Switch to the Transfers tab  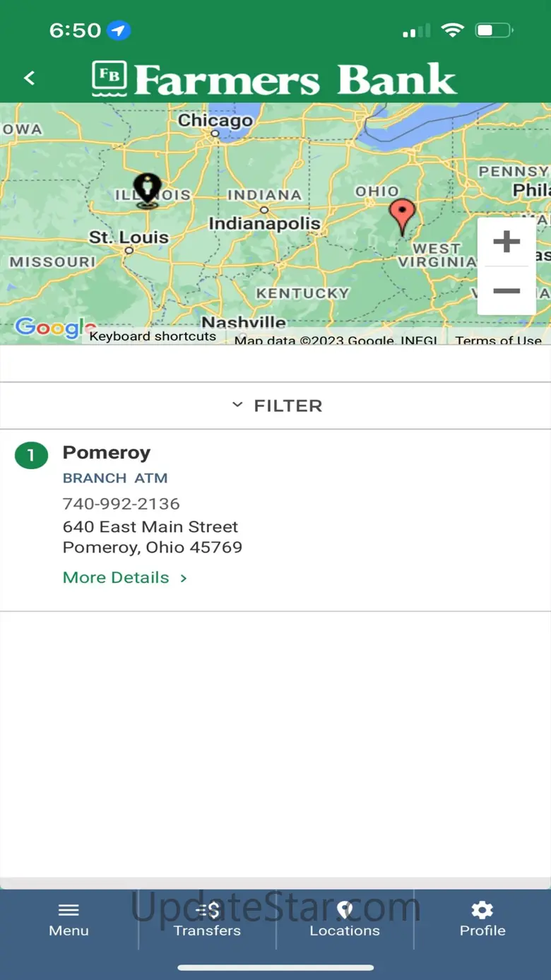[x=207, y=919]
